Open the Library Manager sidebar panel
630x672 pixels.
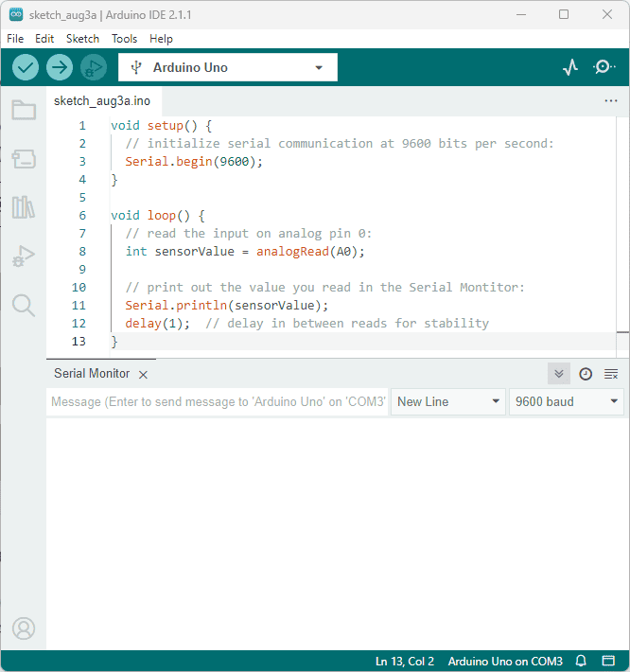click(x=24, y=207)
